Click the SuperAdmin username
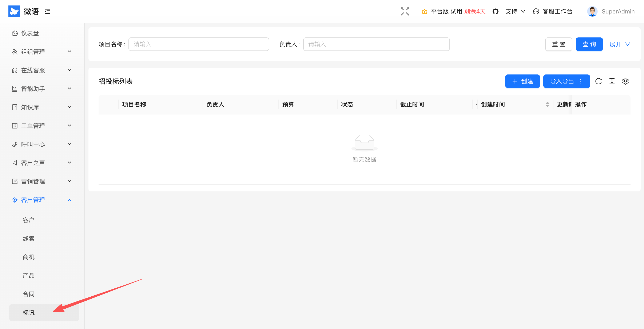 click(x=618, y=12)
